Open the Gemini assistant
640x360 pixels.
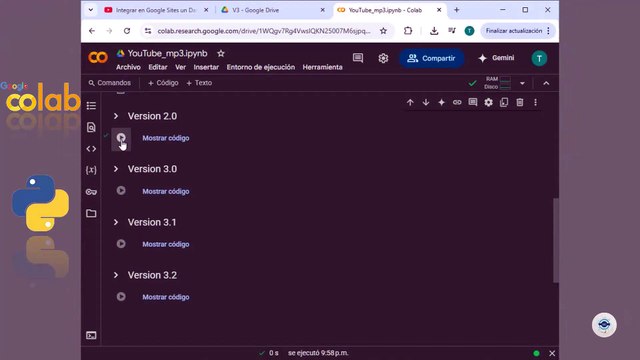click(496, 58)
